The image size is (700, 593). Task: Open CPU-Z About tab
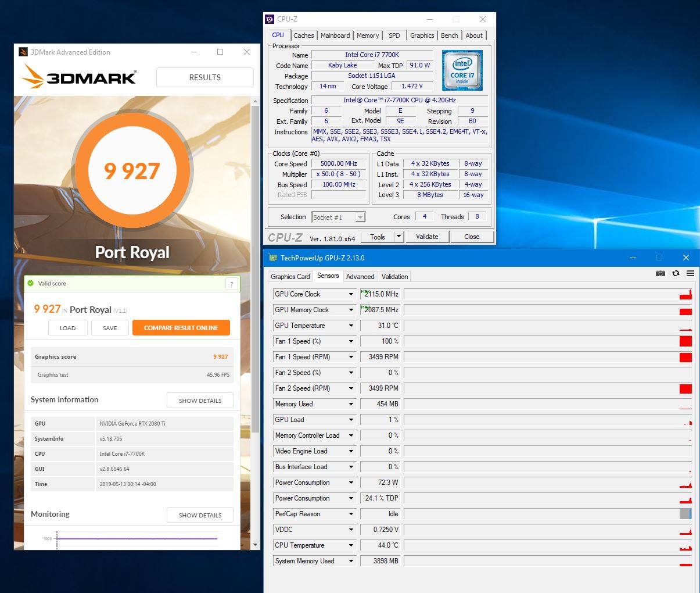(x=474, y=35)
